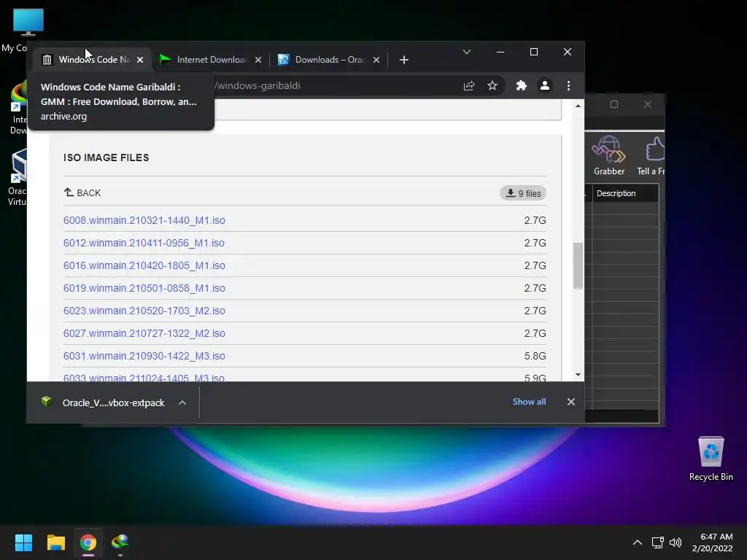Open the volume tray icon
Screen dimensions: 747x560
[676, 542]
